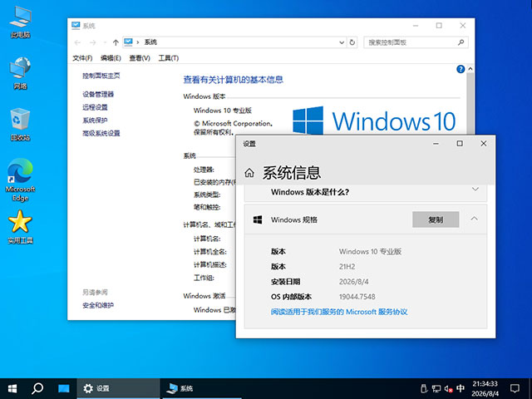This screenshot has height=399, width=532.
Task: Open 安全和维护 link
Action: tap(98, 305)
